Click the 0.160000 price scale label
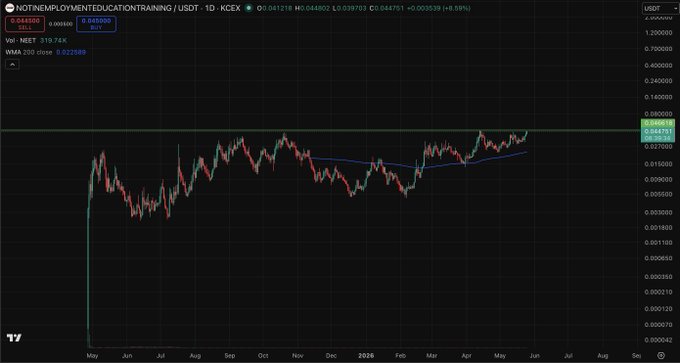 click(658, 97)
